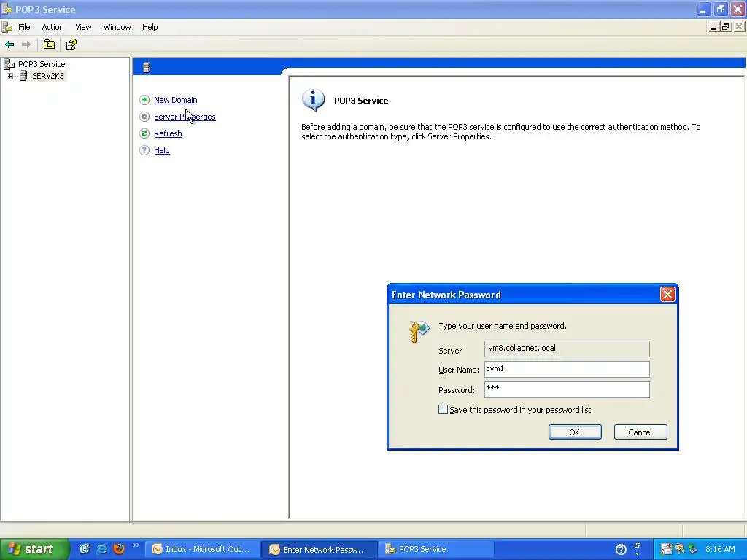The width and height of the screenshot is (747, 560).
Task: Click the third system tray icon
Action: click(693, 549)
